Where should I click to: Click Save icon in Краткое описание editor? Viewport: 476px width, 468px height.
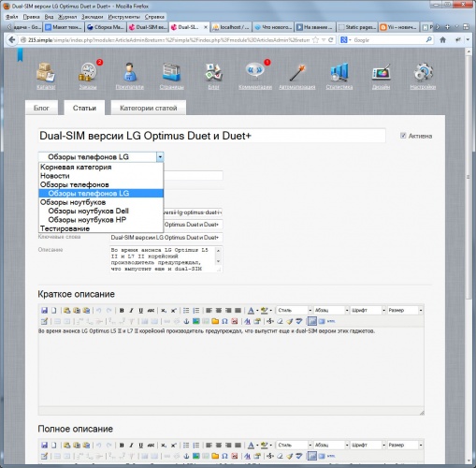(44, 310)
